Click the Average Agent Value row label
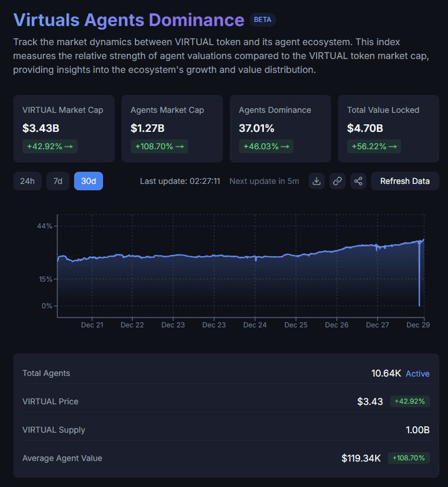 point(62,458)
